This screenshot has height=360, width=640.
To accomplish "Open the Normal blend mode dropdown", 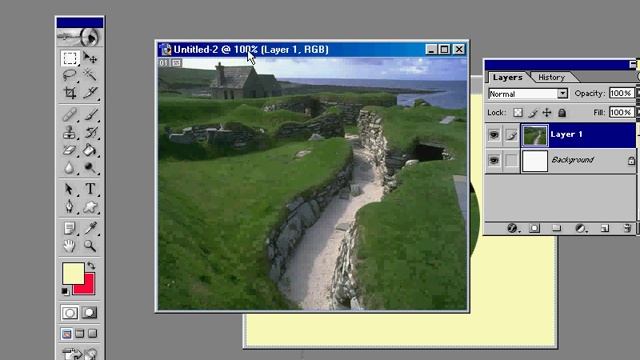I will pyautogui.click(x=528, y=94).
